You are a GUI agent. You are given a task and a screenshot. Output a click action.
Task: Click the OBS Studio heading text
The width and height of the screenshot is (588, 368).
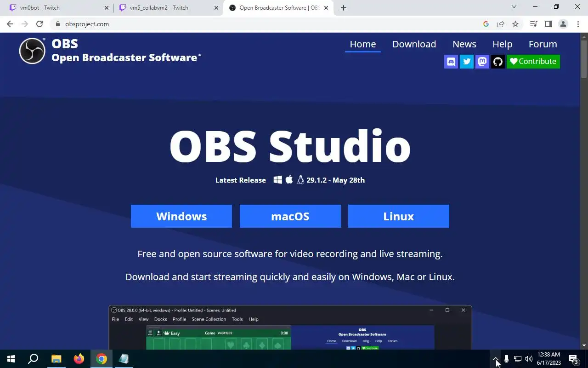point(290,146)
